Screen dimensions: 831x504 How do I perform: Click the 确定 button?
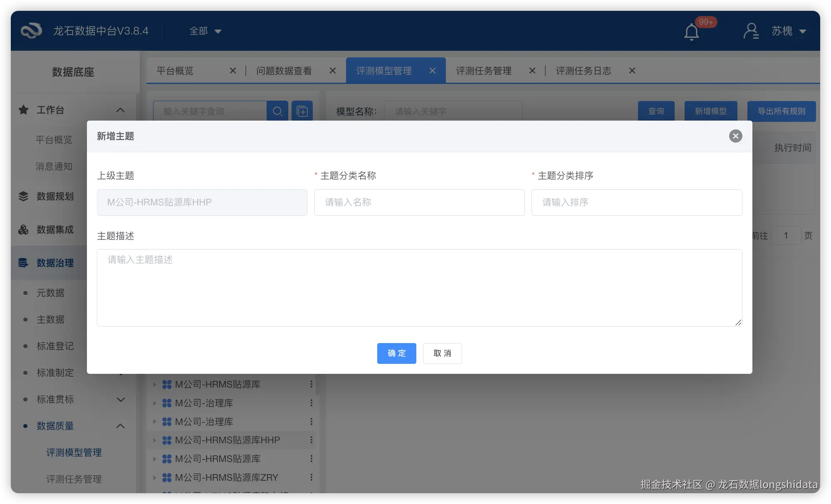coord(396,353)
